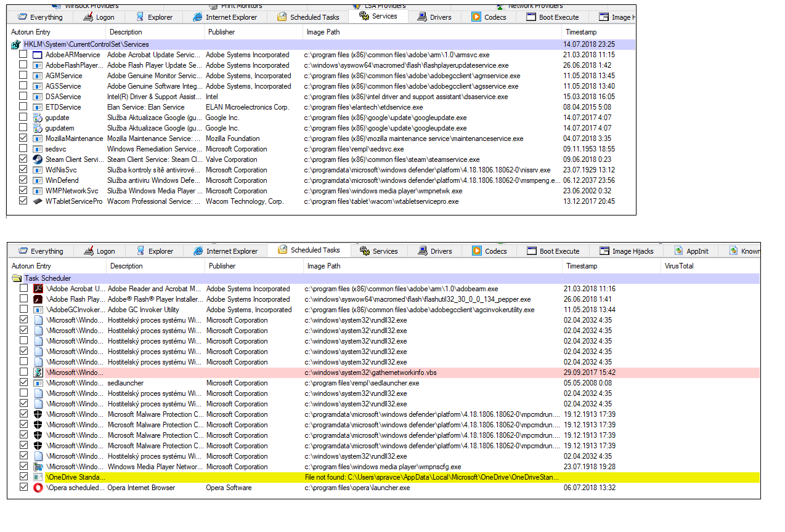Sort by the VirusTotal column header
785x532 pixels.
(x=679, y=266)
